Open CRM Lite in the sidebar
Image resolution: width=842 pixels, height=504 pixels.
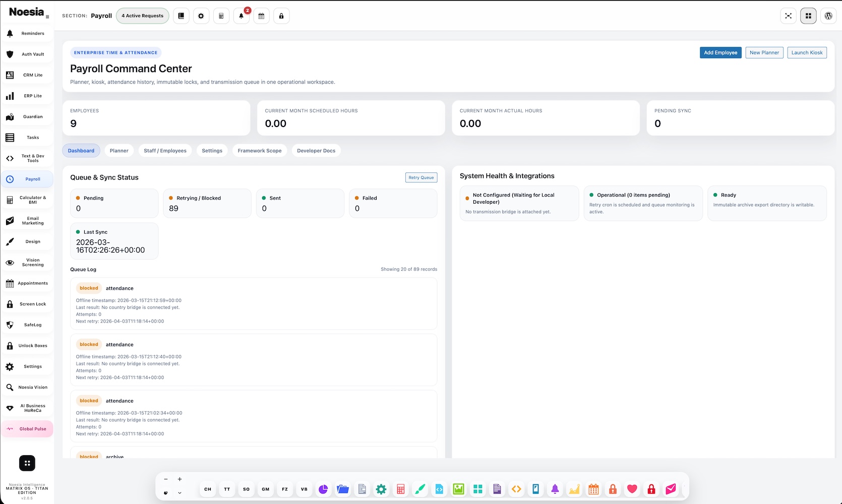[x=27, y=75]
